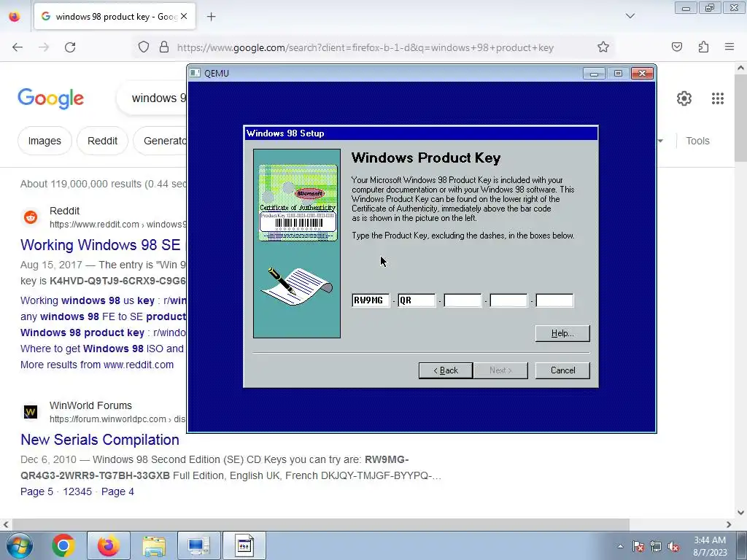Screen dimensions: 747x560
Task: Bookmark this page with the star icon
Action: click(x=603, y=47)
